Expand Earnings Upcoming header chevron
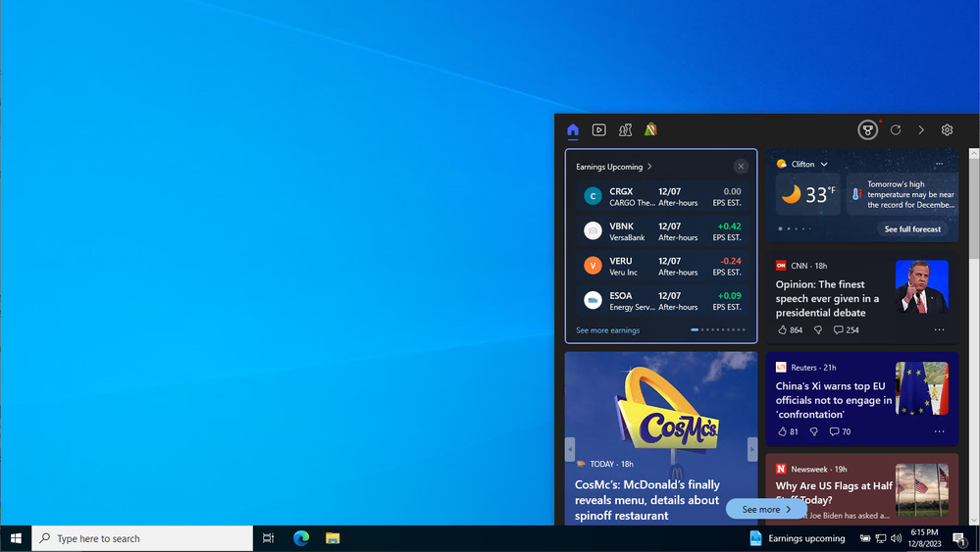 [x=650, y=166]
